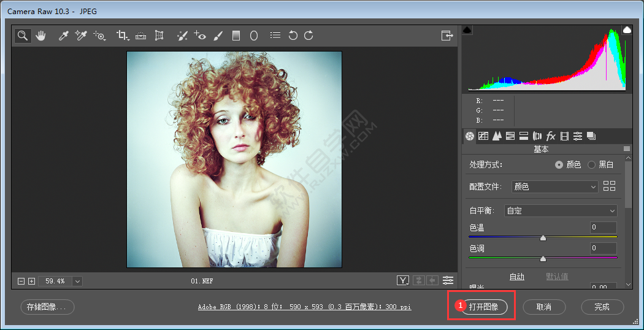Select the 黑白 processing radio button
Viewport: 644px width, 330px height.
tap(591, 165)
